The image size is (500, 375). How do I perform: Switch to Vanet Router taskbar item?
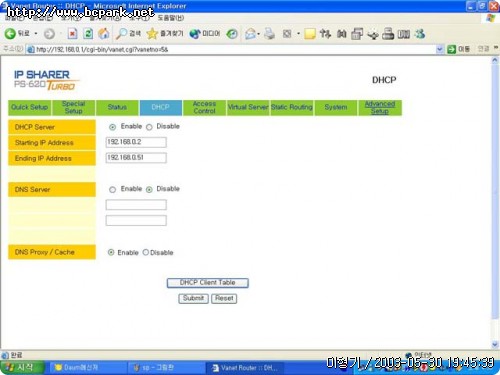(245, 368)
